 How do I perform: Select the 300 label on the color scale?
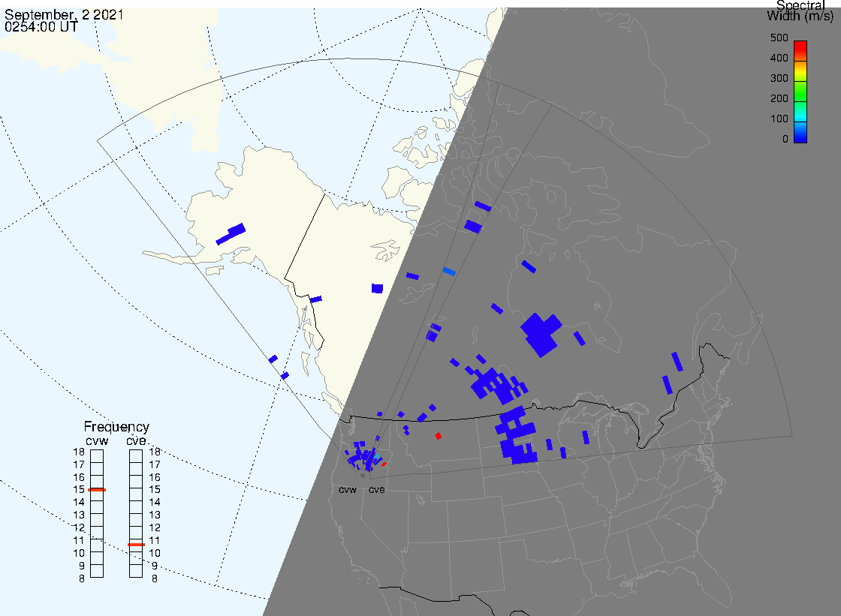779,78
